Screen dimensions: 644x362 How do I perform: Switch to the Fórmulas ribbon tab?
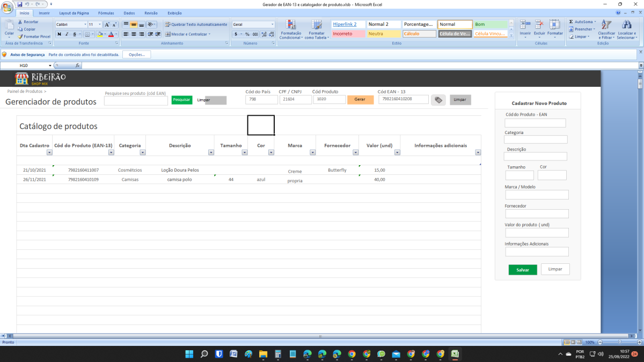(x=106, y=13)
